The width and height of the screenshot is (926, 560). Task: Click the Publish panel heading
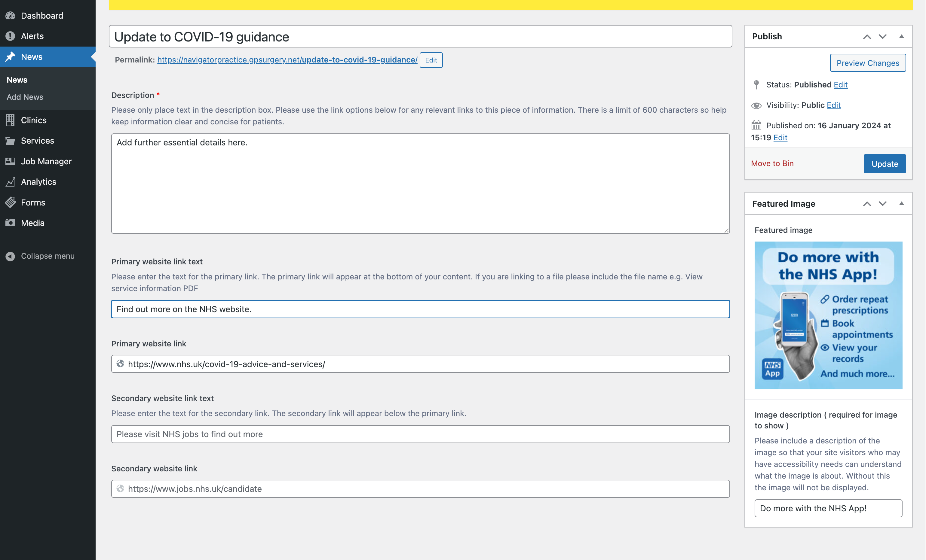pos(767,36)
